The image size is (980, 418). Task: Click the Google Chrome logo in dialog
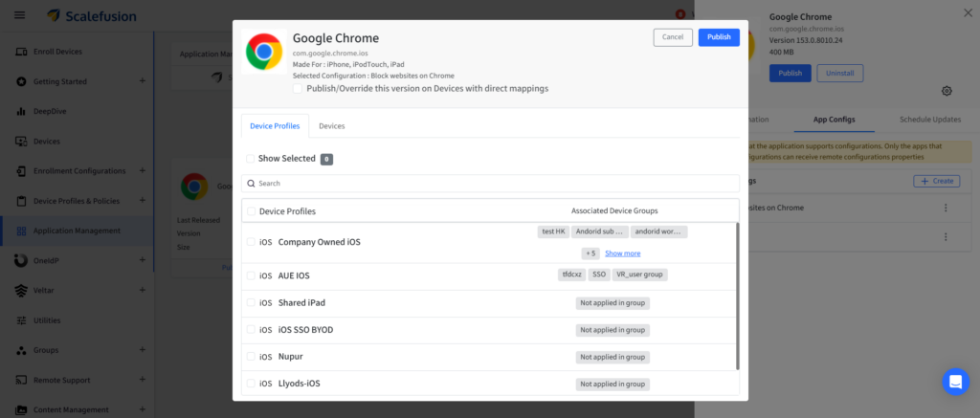click(x=264, y=52)
